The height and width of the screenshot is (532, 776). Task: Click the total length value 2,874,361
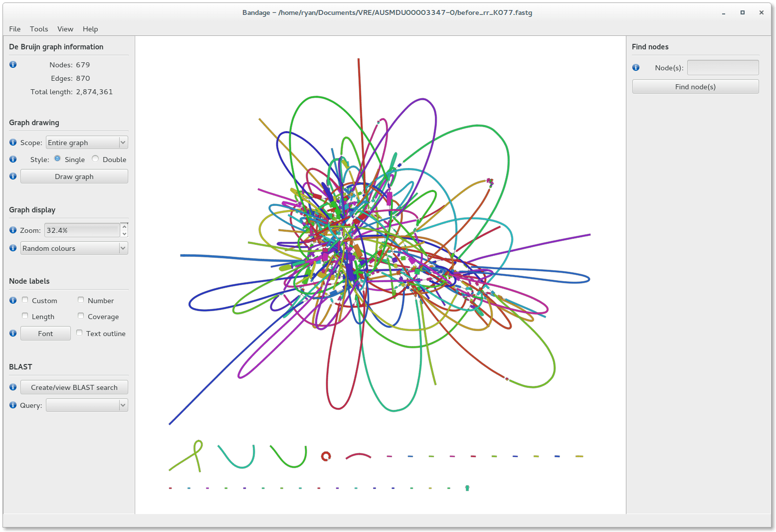pyautogui.click(x=95, y=92)
